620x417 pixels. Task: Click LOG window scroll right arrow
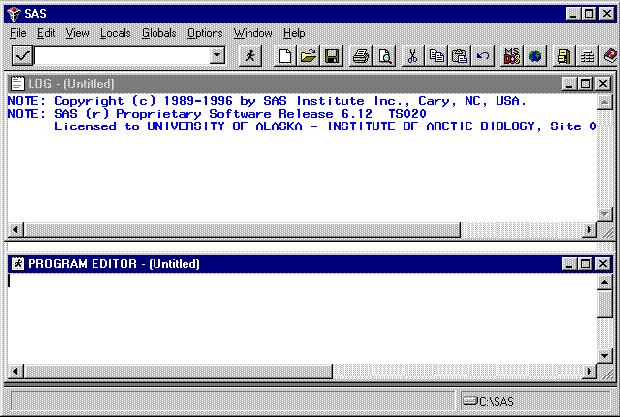[589, 229]
